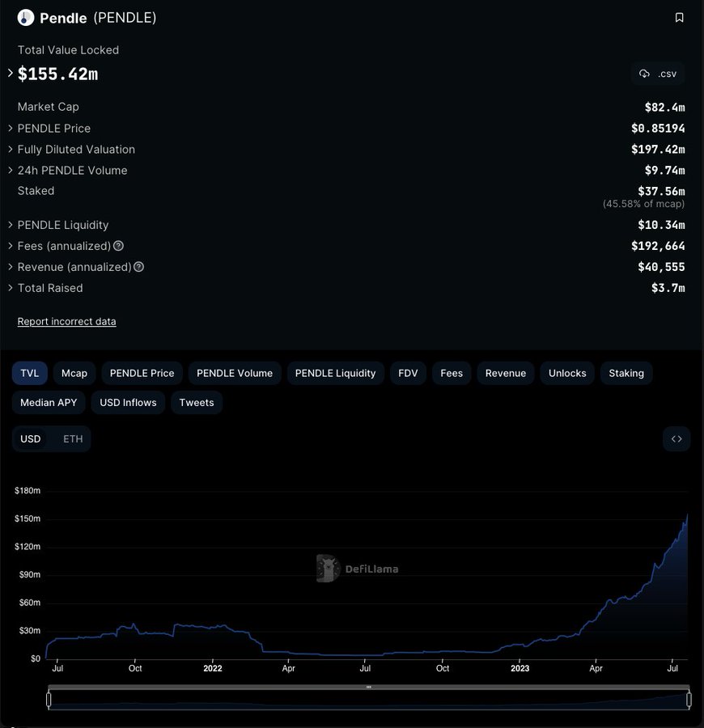The height and width of the screenshot is (728, 704).
Task: Follow the Report incorrect data link
Action: coord(67,321)
